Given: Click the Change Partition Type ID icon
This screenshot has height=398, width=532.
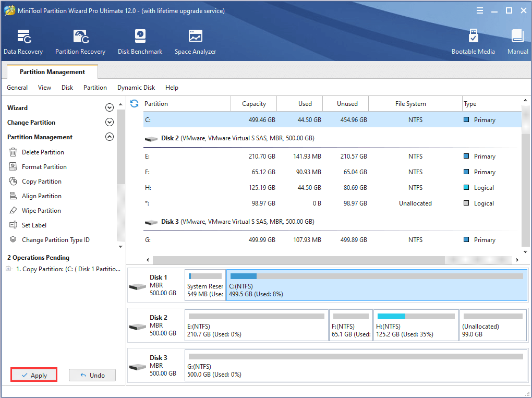Looking at the screenshot, I should click(x=13, y=239).
